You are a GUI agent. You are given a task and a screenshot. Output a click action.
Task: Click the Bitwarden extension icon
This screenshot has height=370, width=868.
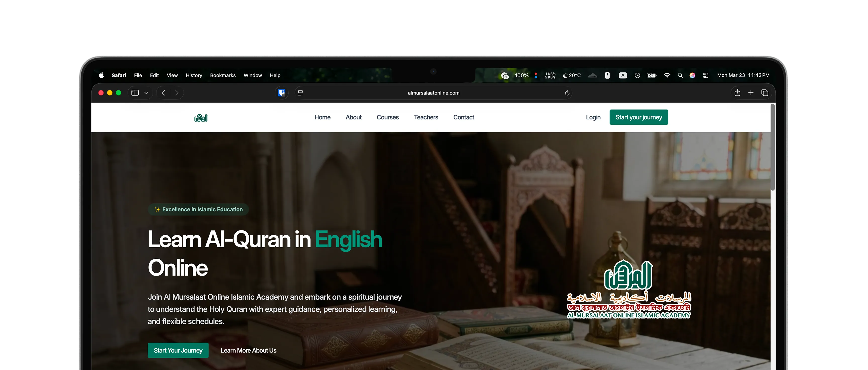pyautogui.click(x=282, y=93)
